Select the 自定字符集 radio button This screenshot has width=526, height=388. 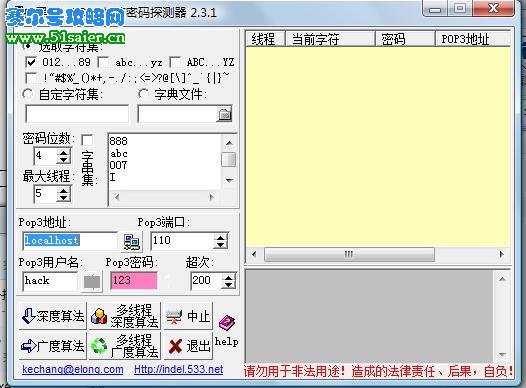pos(28,94)
